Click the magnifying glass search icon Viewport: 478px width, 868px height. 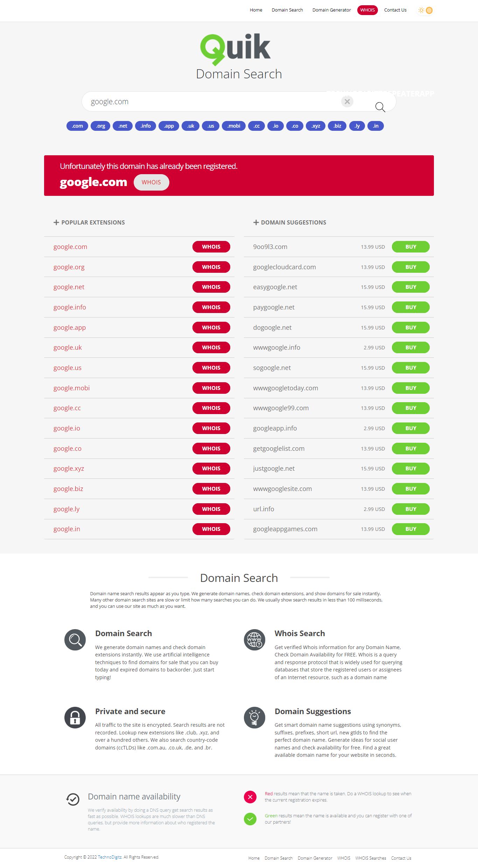(x=380, y=107)
